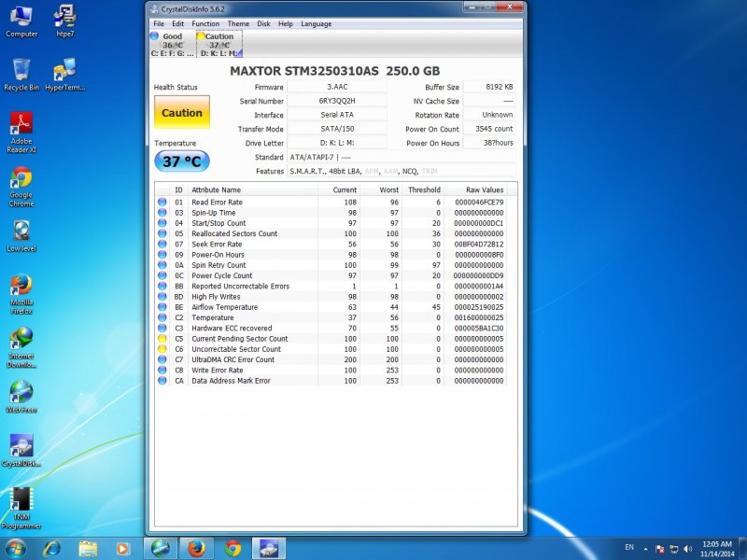Switch to the globe app on the taskbar
Screen dimensions: 747x560
161,549
